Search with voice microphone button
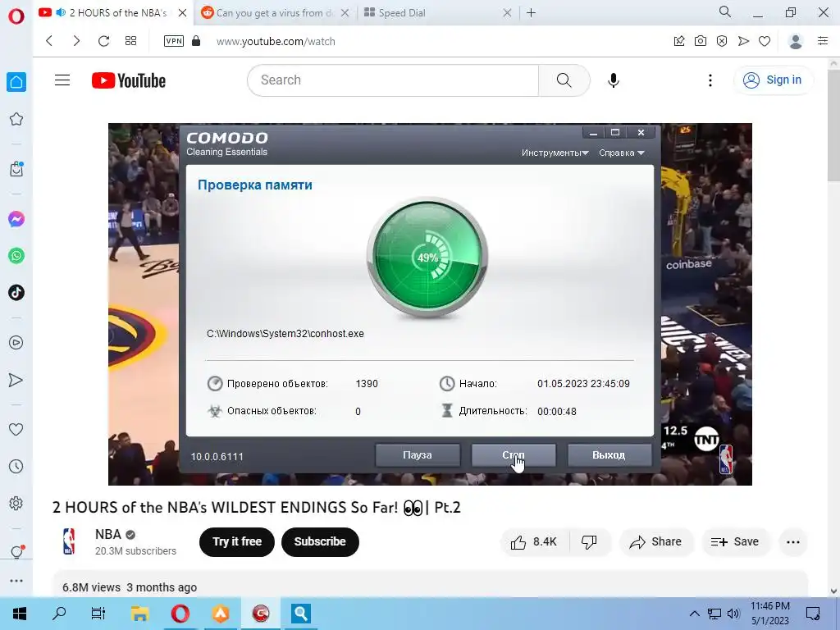Viewport: 840px width, 630px height. coord(614,80)
